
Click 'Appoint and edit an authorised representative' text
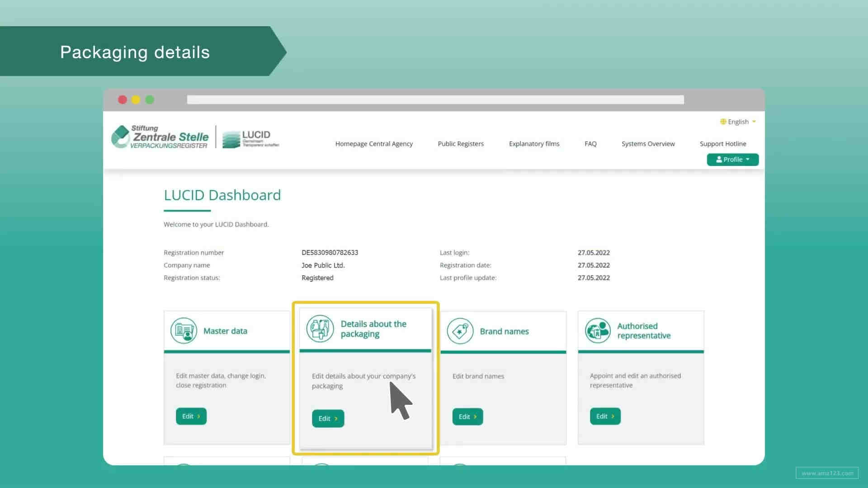(x=635, y=380)
